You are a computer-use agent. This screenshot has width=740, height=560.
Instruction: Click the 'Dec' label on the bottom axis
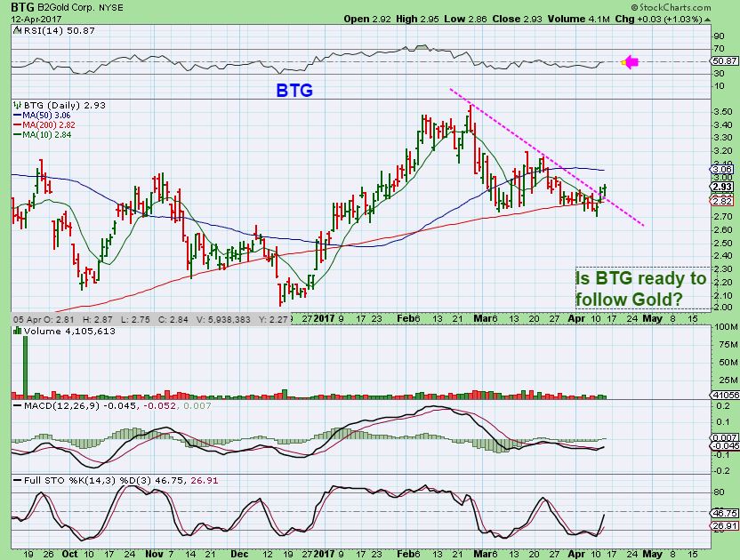pos(239,554)
